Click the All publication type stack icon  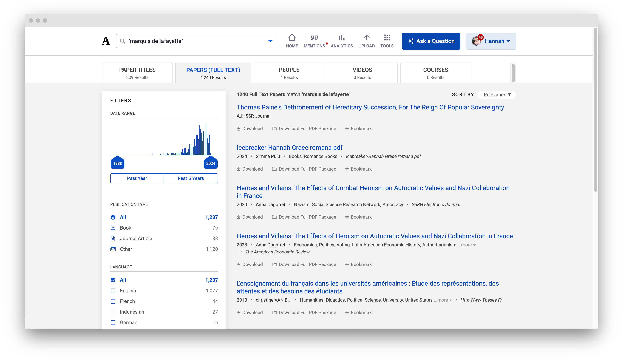pos(113,217)
